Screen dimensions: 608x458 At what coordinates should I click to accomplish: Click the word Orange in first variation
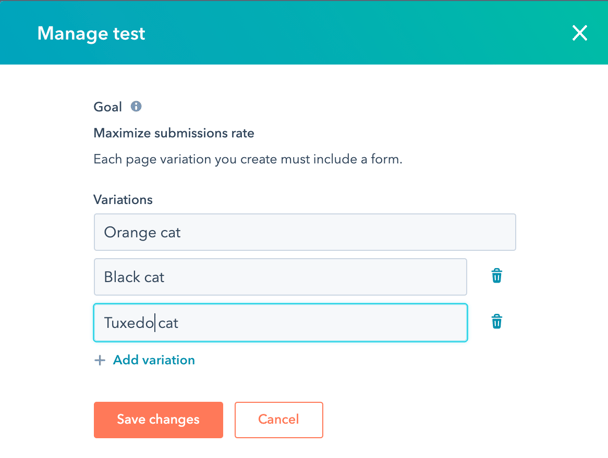(x=130, y=233)
